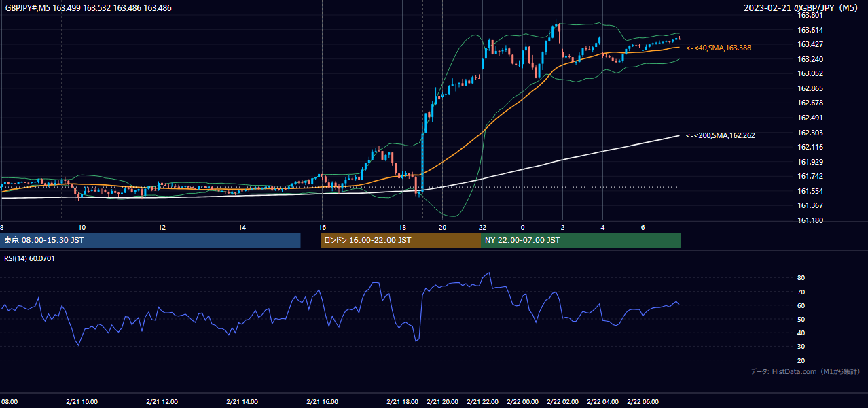Click the NY 22:00-07:00 JST session bar
Image resolution: width=868 pixels, height=408 pixels.
tap(581, 240)
